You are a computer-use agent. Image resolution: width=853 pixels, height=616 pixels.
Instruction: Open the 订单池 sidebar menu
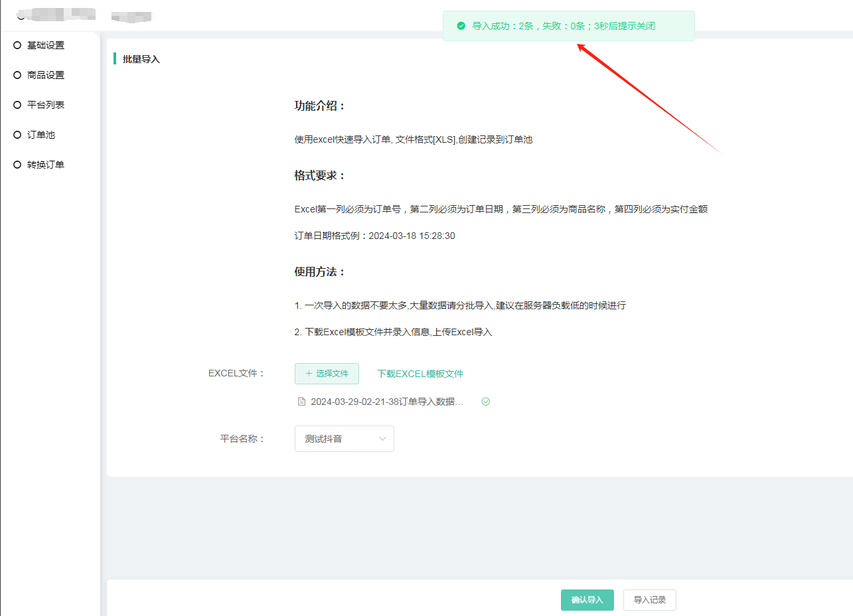coord(40,135)
